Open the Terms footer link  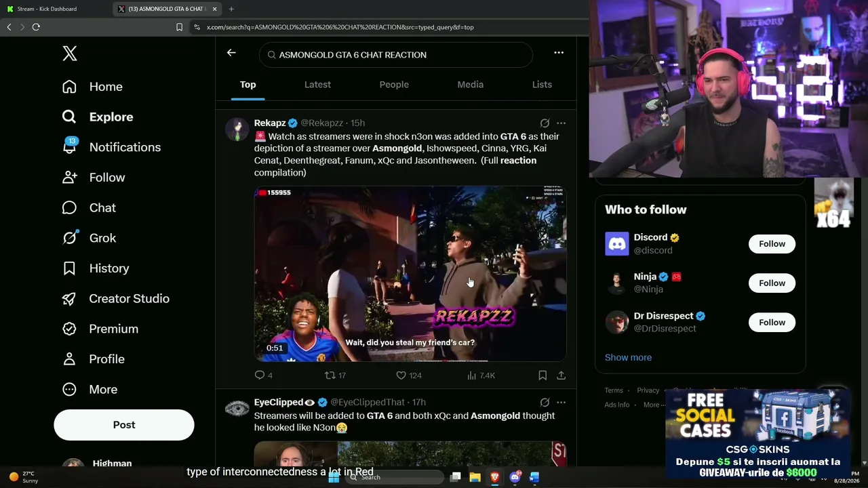pyautogui.click(x=614, y=390)
